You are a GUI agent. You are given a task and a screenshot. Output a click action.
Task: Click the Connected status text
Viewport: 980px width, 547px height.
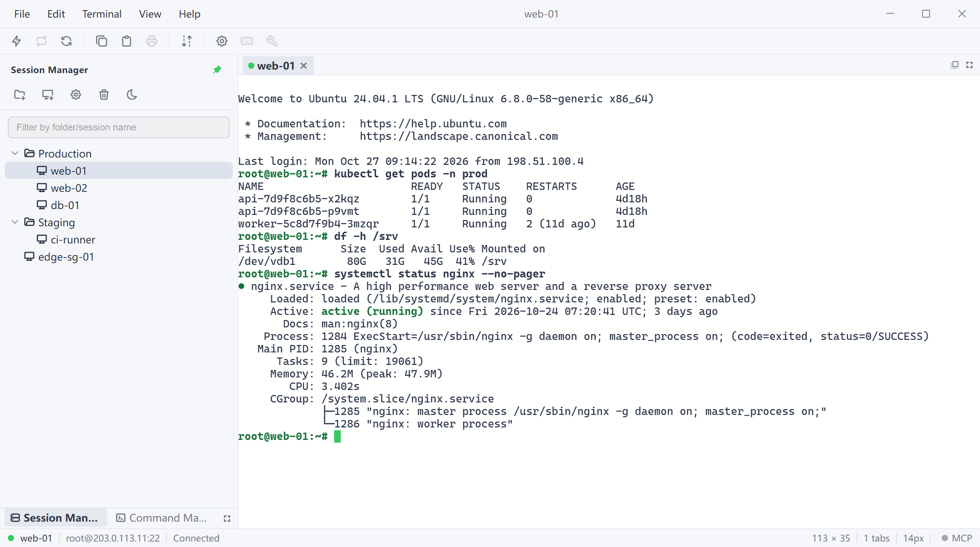196,538
